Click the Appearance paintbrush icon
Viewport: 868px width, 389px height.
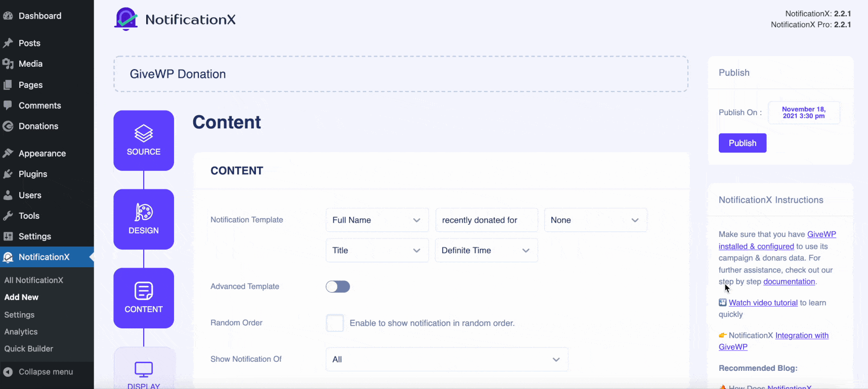[x=8, y=153]
